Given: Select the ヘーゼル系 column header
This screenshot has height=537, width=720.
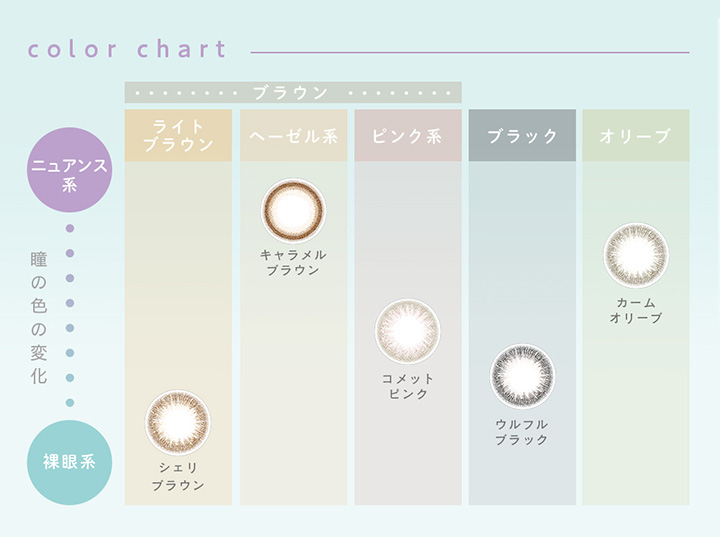Looking at the screenshot, I should [x=293, y=135].
